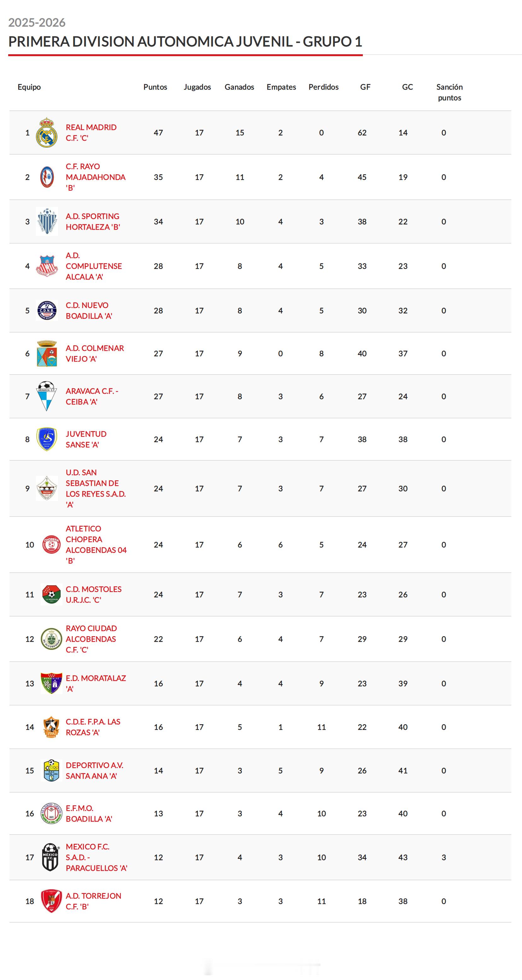The width and height of the screenshot is (522, 980).
Task: Click the C.D. Nuevo Boadilla badge
Action: [47, 310]
